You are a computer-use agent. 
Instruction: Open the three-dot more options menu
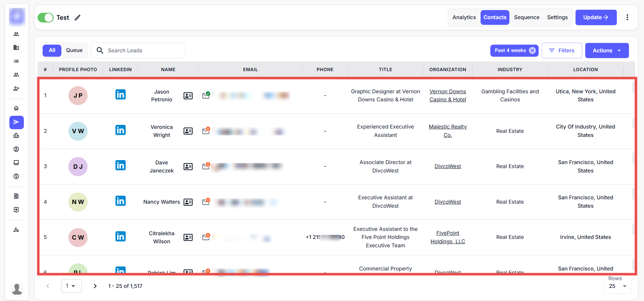coord(627,17)
